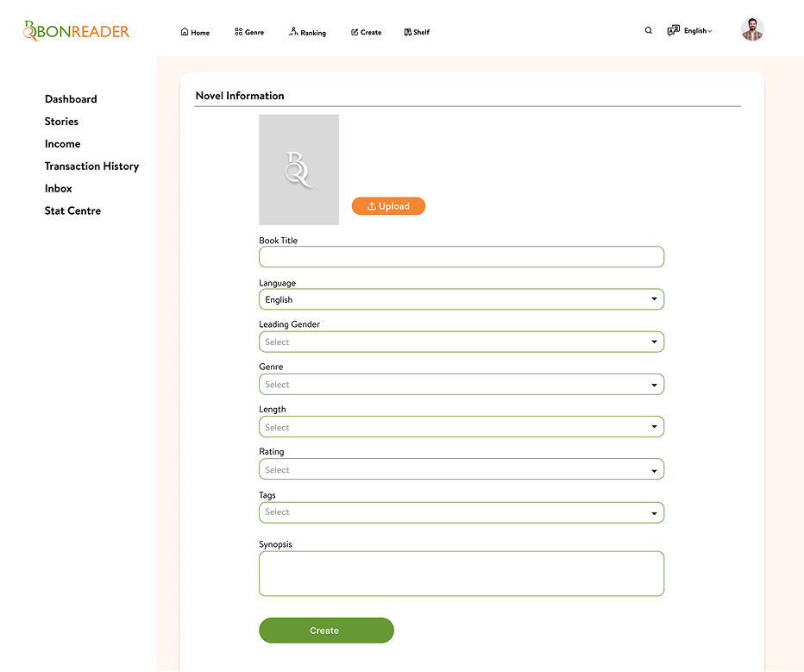This screenshot has width=804, height=672.
Task: Go to Transaction History in sidebar
Action: click(91, 166)
